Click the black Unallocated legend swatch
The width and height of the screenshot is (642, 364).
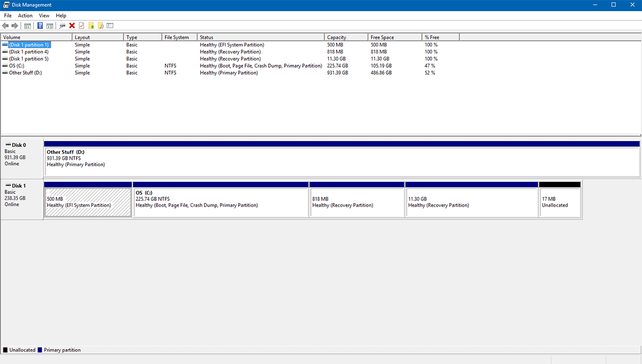pyautogui.click(x=5, y=350)
